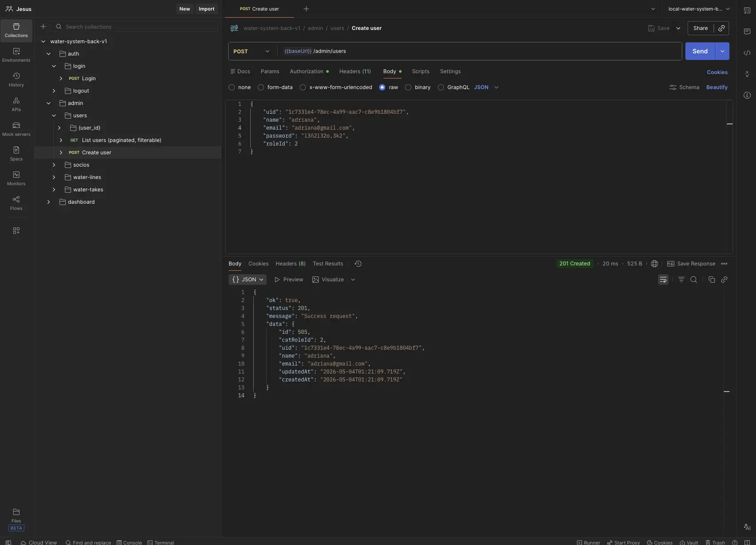
Task: Copy the request link icon next to Share
Action: click(722, 28)
